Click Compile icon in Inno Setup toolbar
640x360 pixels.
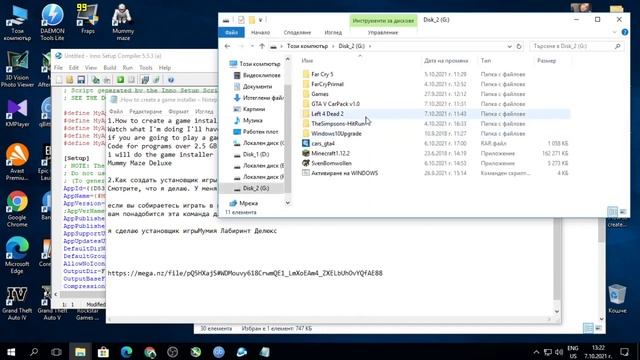[95, 80]
